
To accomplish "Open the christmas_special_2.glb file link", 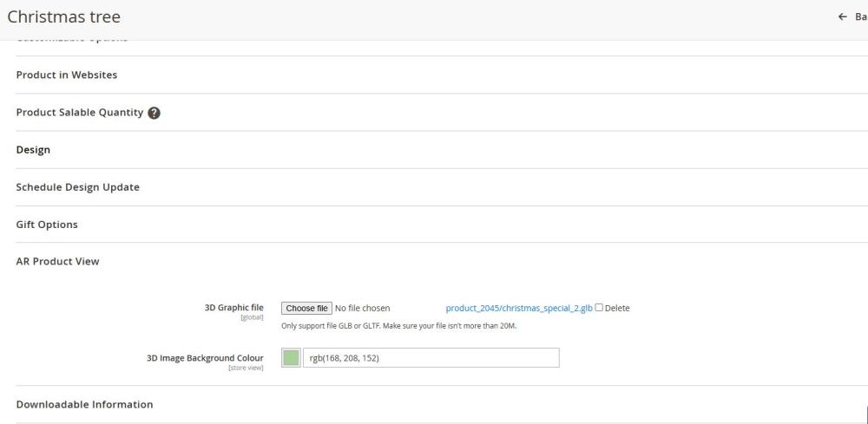I will pyautogui.click(x=518, y=308).
